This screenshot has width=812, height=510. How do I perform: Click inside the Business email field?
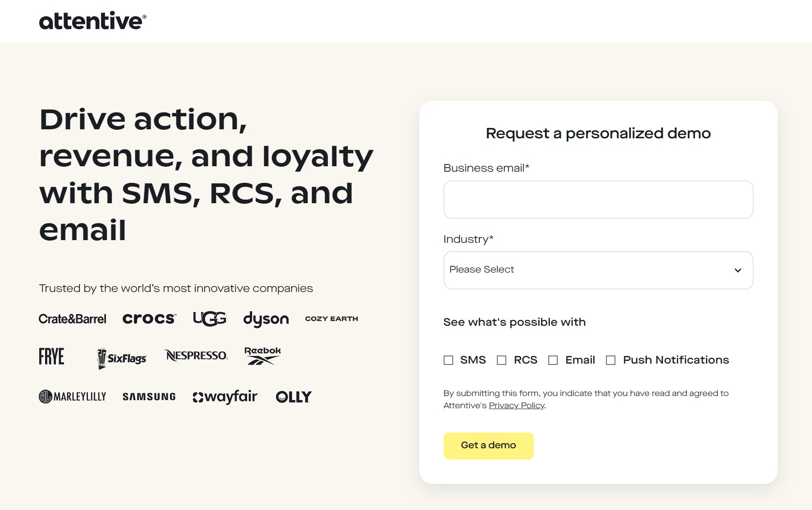598,200
